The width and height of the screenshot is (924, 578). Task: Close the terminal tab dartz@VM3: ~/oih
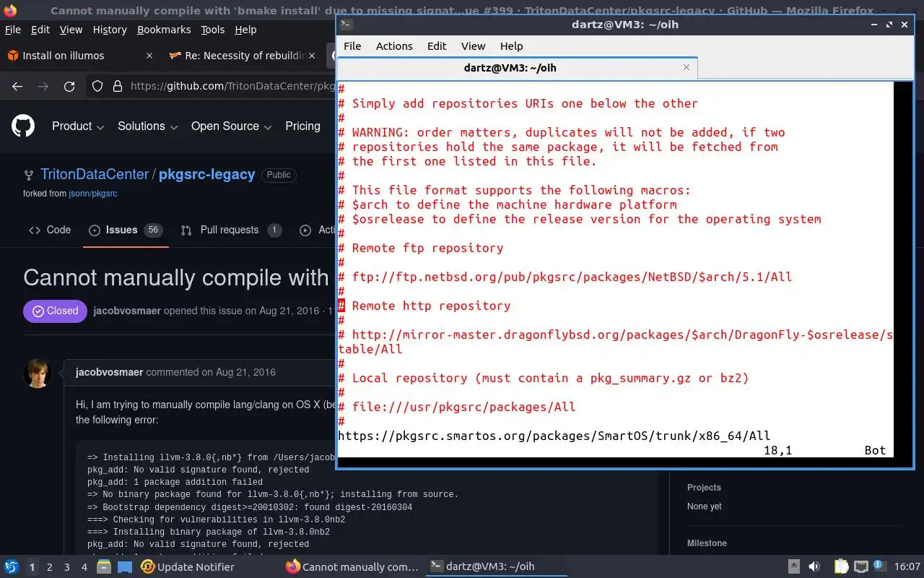(x=686, y=67)
